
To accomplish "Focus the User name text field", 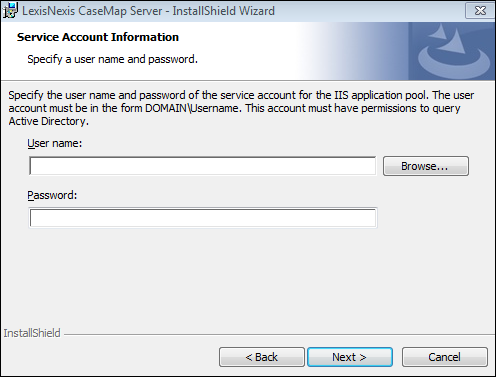I will [203, 166].
